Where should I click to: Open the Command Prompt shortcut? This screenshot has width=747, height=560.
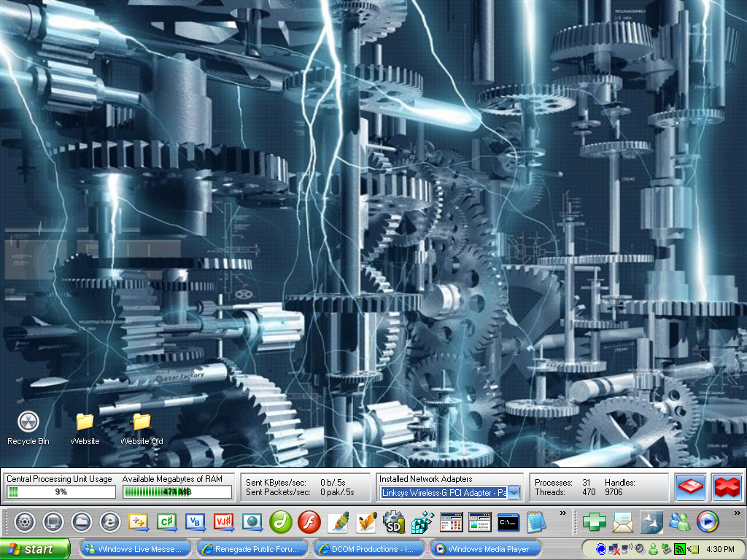tap(508, 521)
